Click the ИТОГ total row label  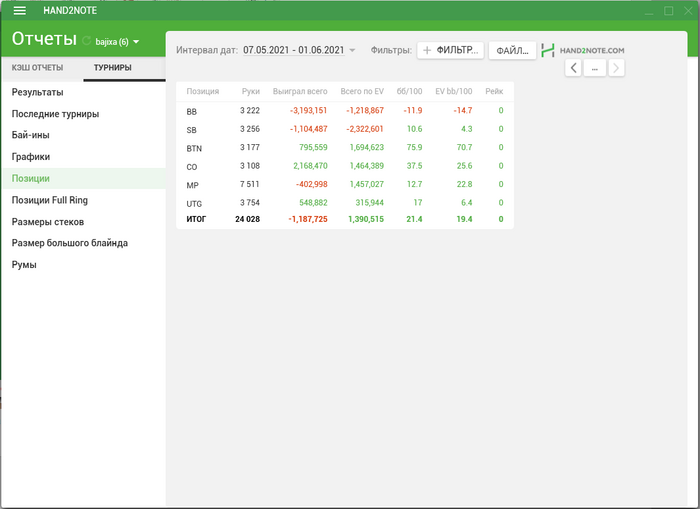pos(196,219)
